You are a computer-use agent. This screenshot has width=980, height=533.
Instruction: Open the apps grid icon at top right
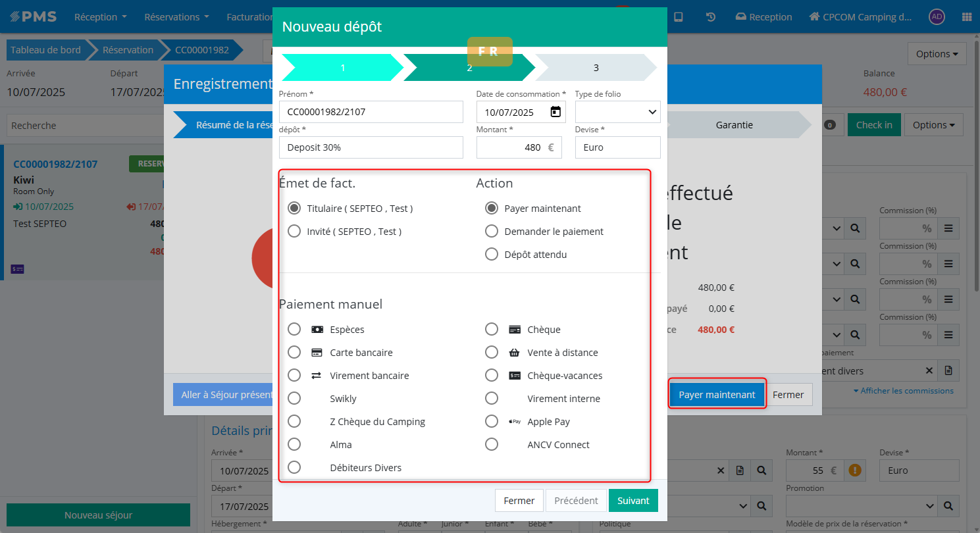[966, 17]
